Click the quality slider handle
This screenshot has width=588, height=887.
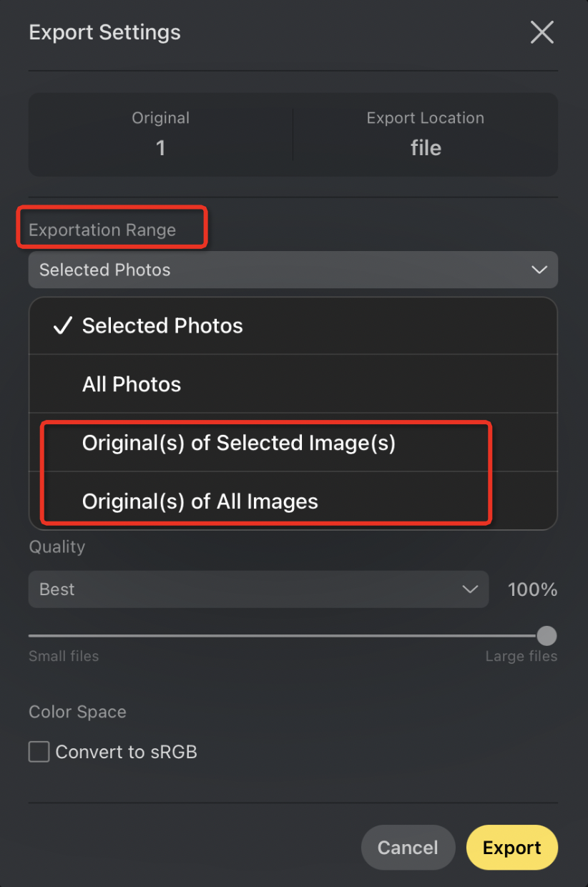coord(547,635)
